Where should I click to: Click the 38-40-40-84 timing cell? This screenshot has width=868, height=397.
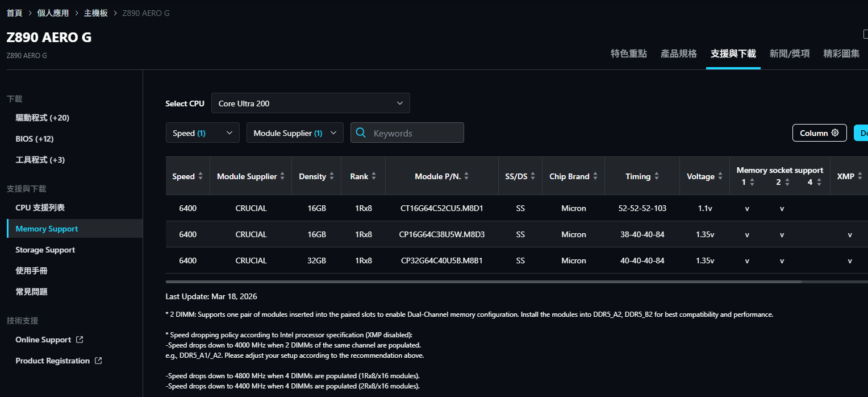[642, 234]
